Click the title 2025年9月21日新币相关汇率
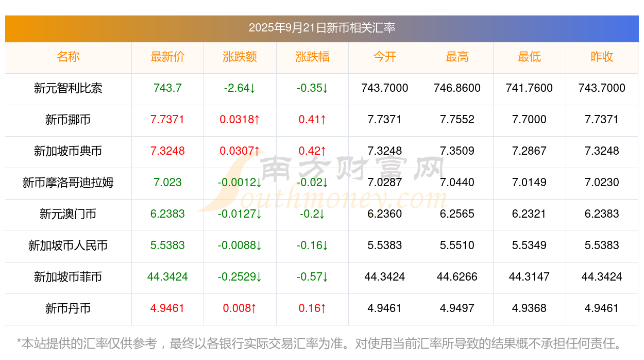Screen dimensions: 644x360 pyautogui.click(x=322, y=28)
